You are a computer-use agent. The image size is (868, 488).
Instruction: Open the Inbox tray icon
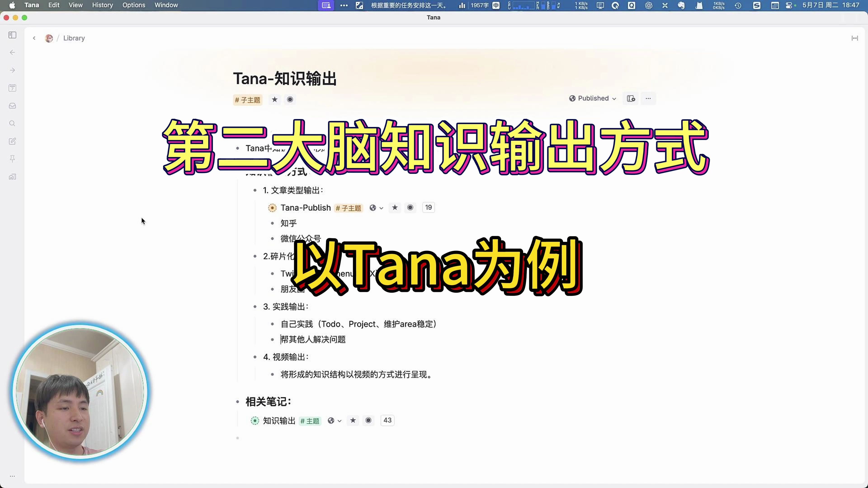point(12,106)
